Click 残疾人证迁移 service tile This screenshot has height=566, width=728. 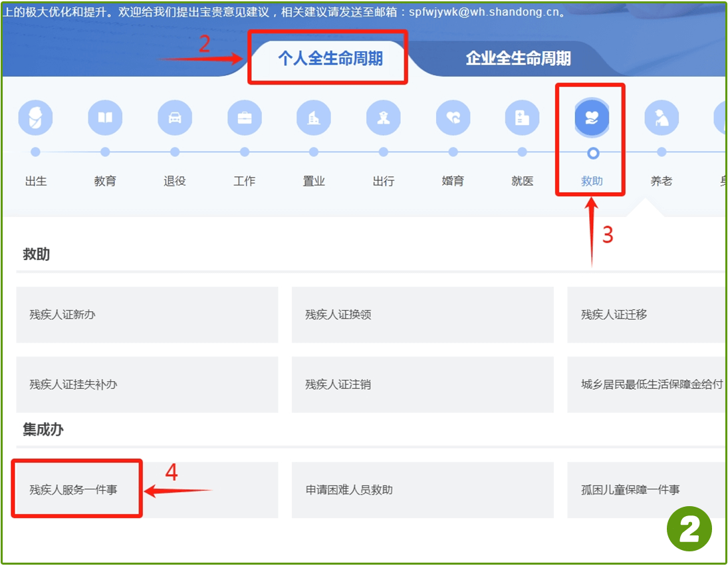(x=646, y=315)
